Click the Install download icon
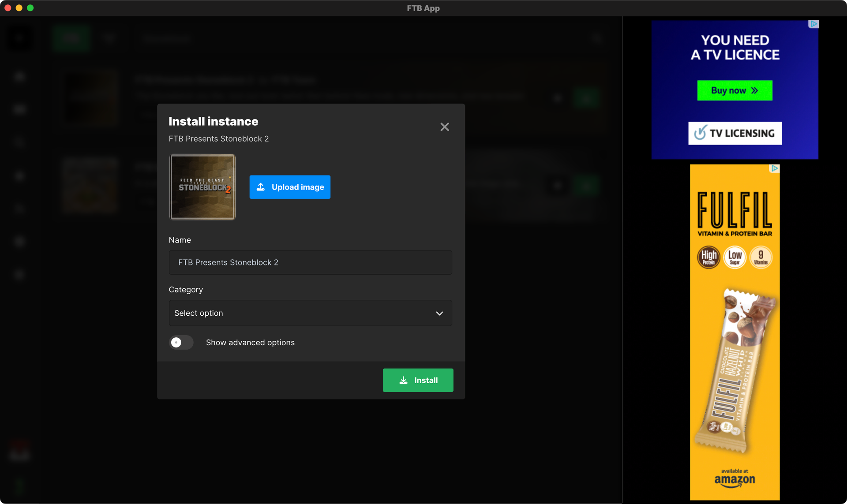The height and width of the screenshot is (504, 847). pyautogui.click(x=403, y=380)
